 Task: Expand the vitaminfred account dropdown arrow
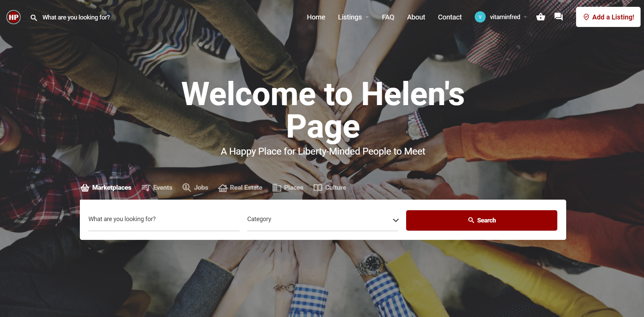pos(525,17)
